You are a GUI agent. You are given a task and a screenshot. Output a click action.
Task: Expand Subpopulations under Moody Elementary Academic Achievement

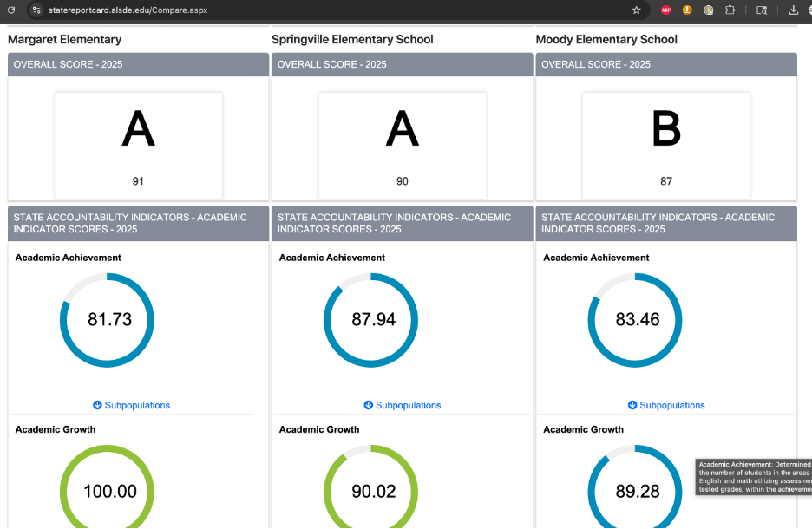click(x=666, y=405)
